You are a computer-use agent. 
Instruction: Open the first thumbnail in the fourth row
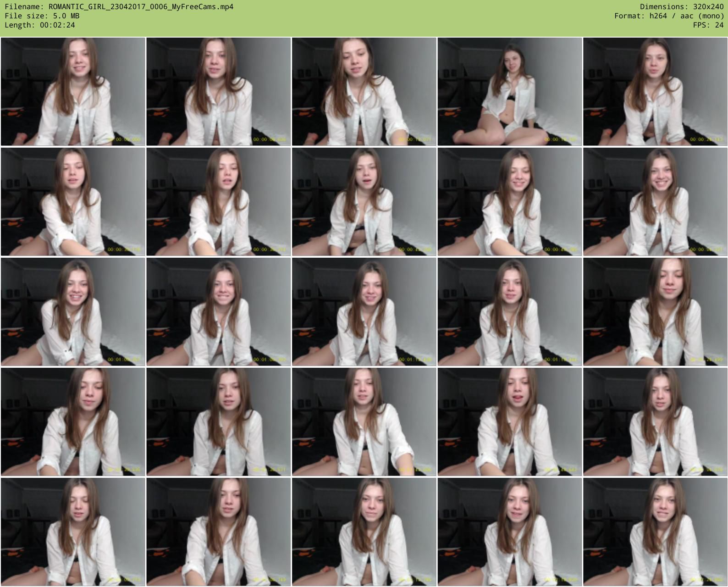click(73, 422)
